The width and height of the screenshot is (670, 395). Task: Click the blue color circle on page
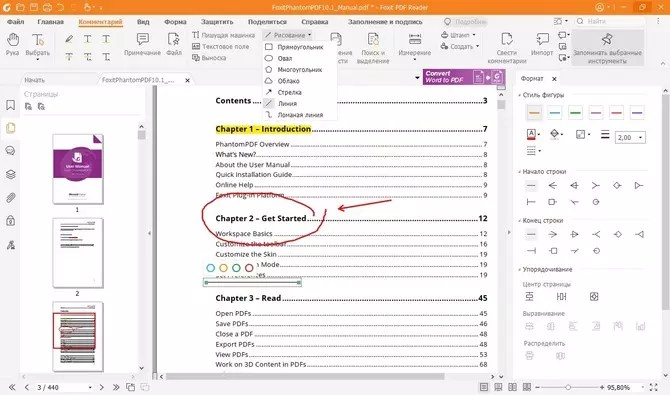(210, 268)
